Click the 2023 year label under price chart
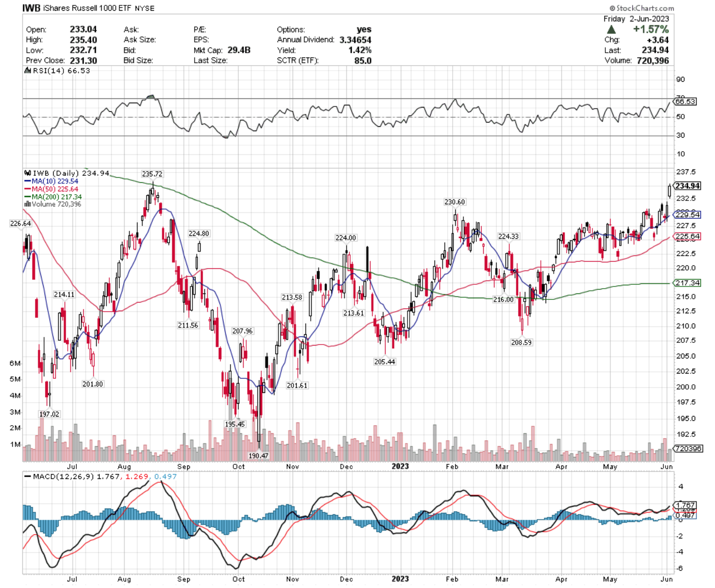 [x=400, y=466]
